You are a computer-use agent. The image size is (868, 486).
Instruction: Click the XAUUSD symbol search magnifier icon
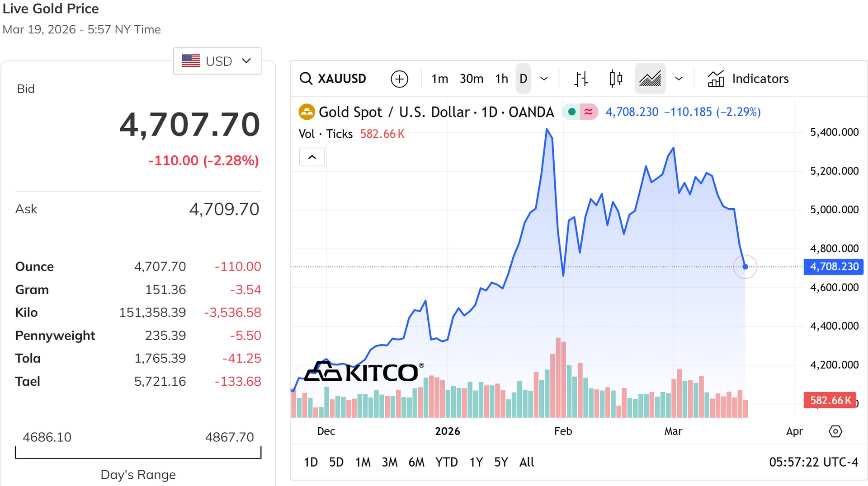click(306, 79)
